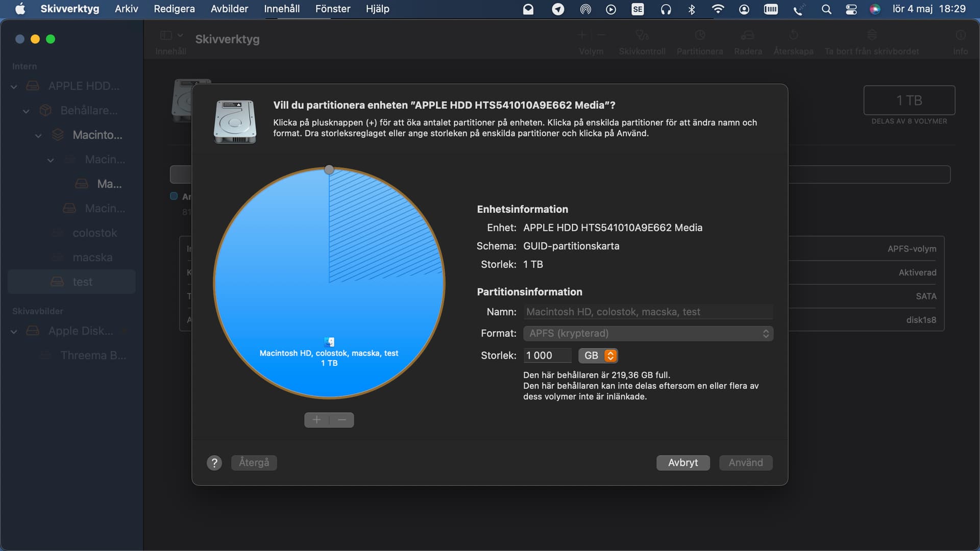Click the Finder icon on pie chart label

click(x=329, y=342)
